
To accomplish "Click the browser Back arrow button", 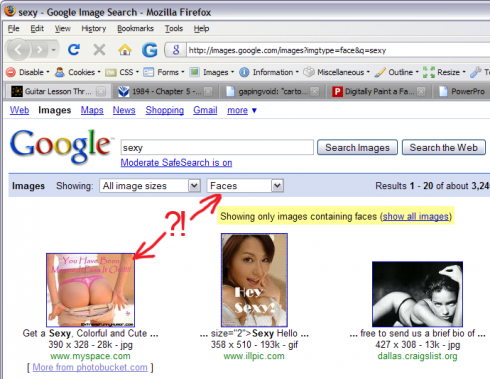I will pos(18,50).
